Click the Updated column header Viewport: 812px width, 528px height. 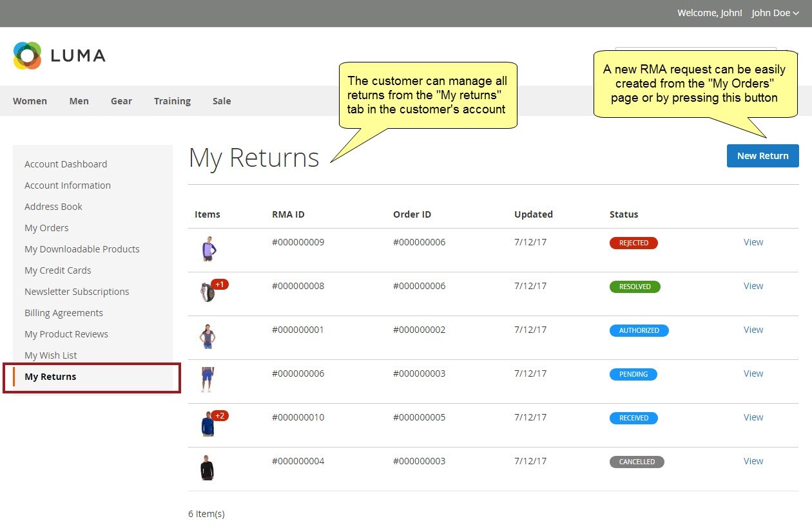tap(534, 214)
